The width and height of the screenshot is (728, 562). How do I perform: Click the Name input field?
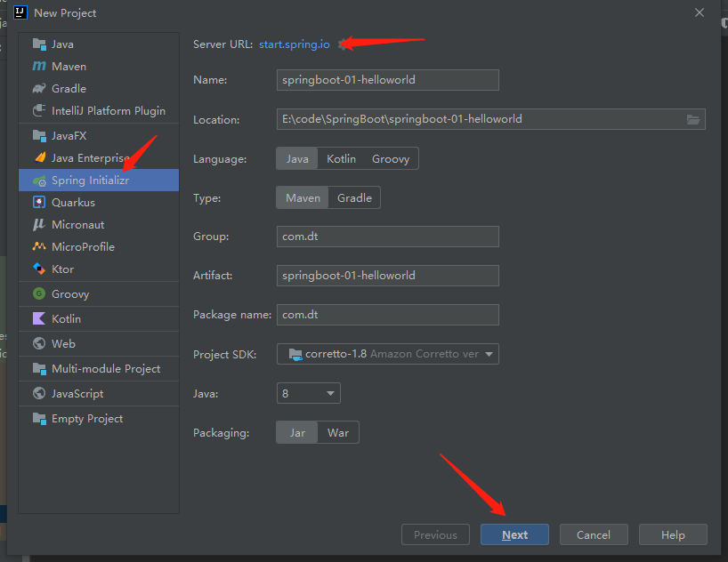coord(388,80)
